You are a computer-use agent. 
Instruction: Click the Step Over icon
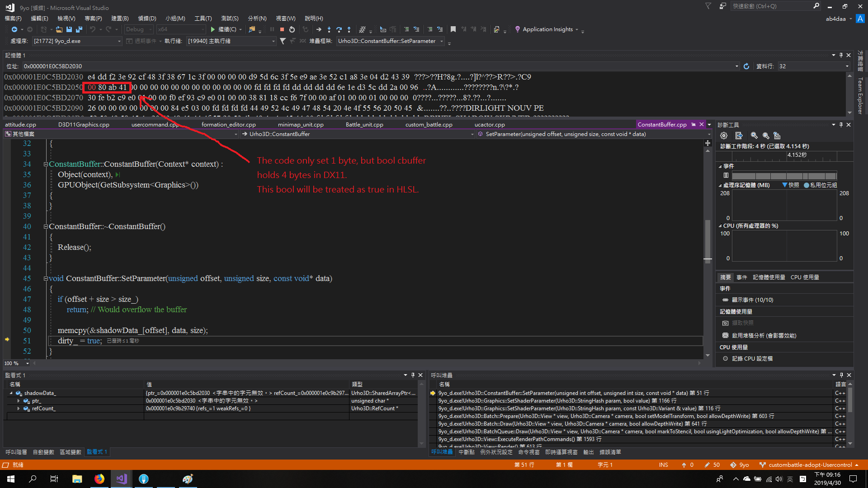click(339, 29)
